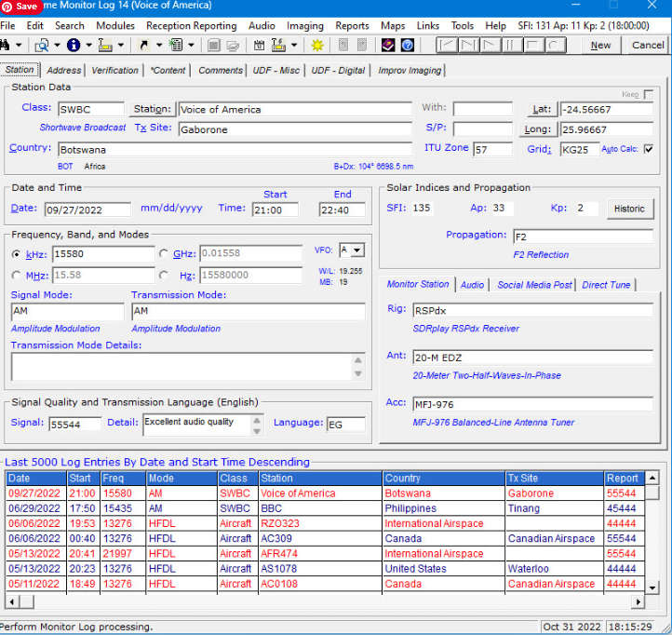The image size is (672, 635).
Task: Click the first gray tower icon
Action: pyautogui.click(x=343, y=45)
